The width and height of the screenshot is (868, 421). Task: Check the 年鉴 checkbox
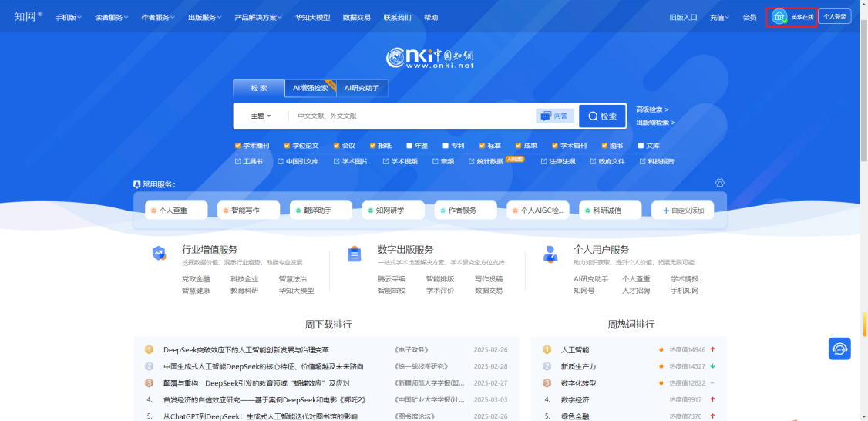[x=409, y=146]
